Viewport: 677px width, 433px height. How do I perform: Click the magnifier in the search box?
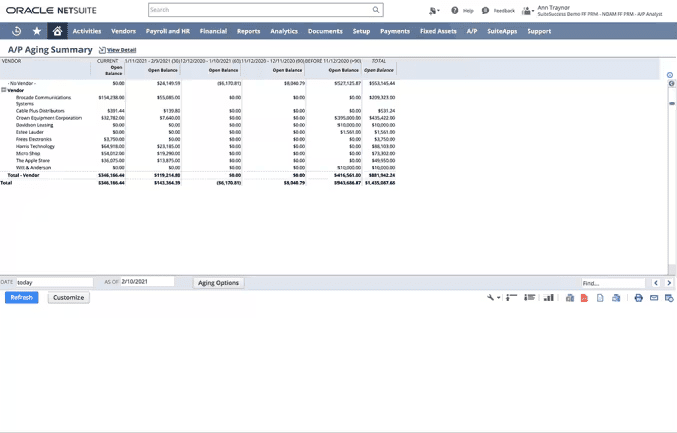click(376, 10)
